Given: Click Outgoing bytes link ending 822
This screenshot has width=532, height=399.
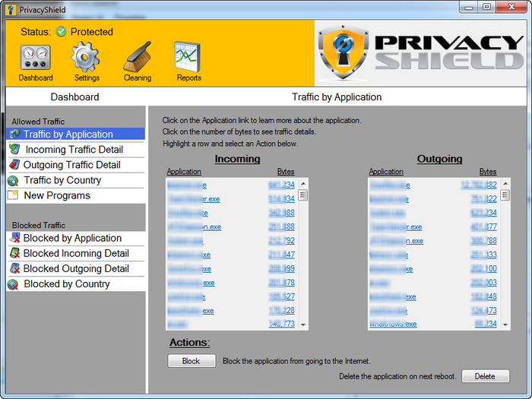Looking at the screenshot, I should pos(484,199).
